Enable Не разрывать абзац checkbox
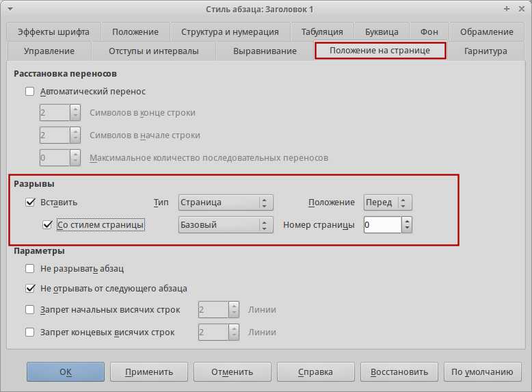The image size is (532, 392). point(30,268)
